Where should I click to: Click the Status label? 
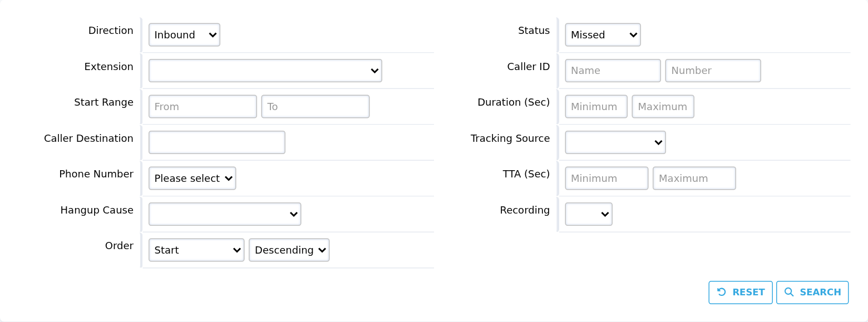tap(534, 31)
